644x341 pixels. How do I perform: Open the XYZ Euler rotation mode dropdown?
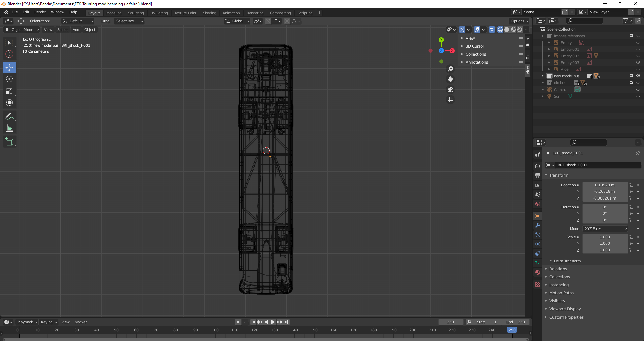click(x=605, y=229)
